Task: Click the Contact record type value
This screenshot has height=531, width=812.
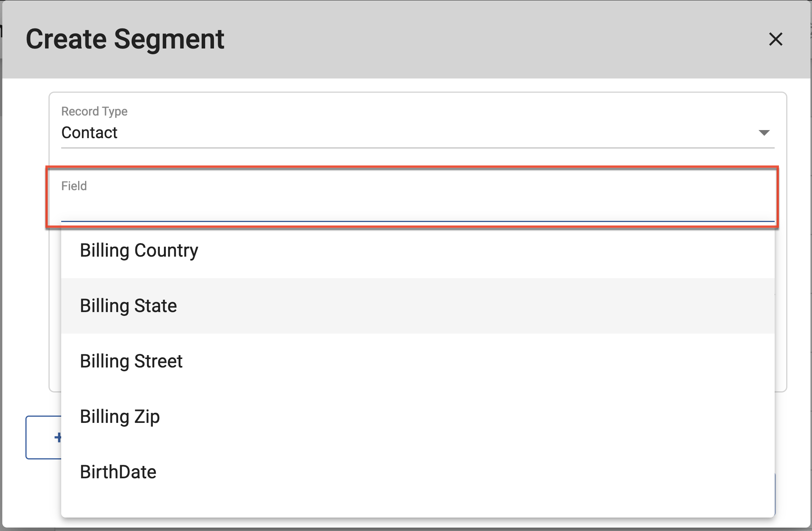Action: pos(89,133)
